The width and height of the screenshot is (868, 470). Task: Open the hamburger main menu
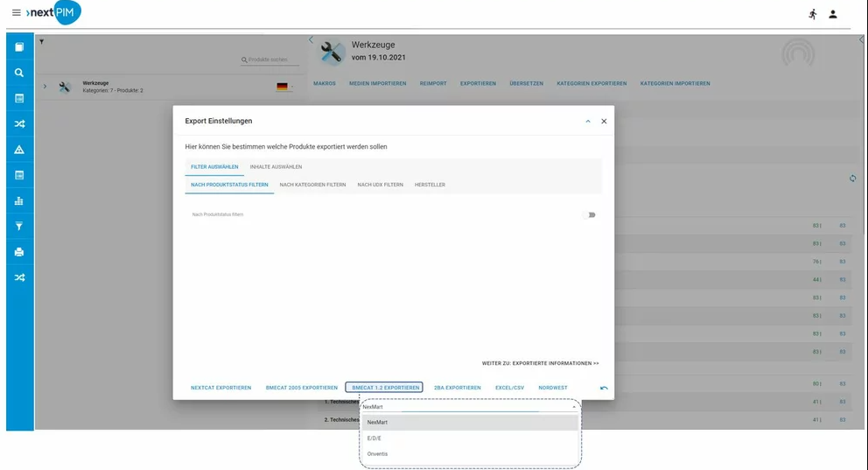[x=16, y=12]
